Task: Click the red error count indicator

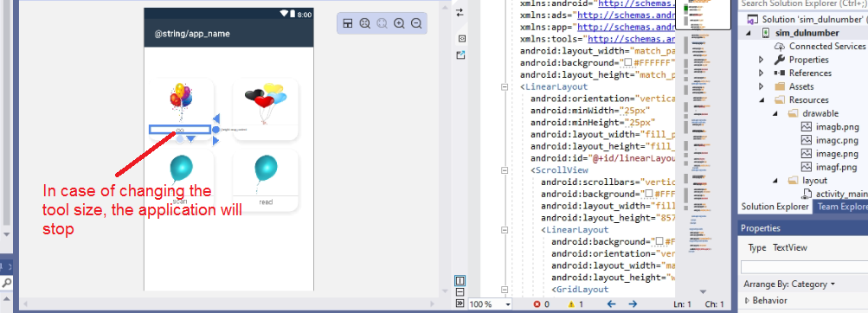Action: point(542,304)
